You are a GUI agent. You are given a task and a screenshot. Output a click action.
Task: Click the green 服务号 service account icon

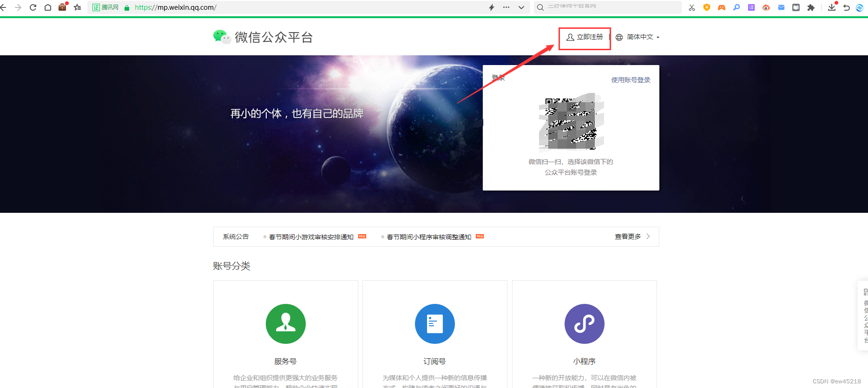coord(286,324)
